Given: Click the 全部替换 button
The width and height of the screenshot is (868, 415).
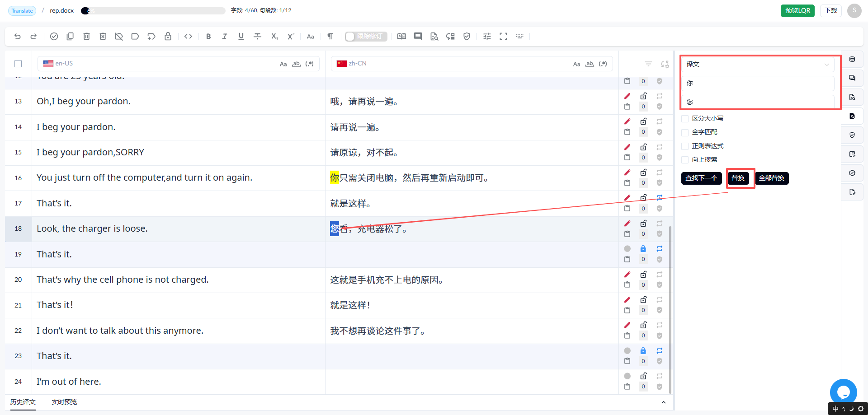Looking at the screenshot, I should click(x=772, y=178).
